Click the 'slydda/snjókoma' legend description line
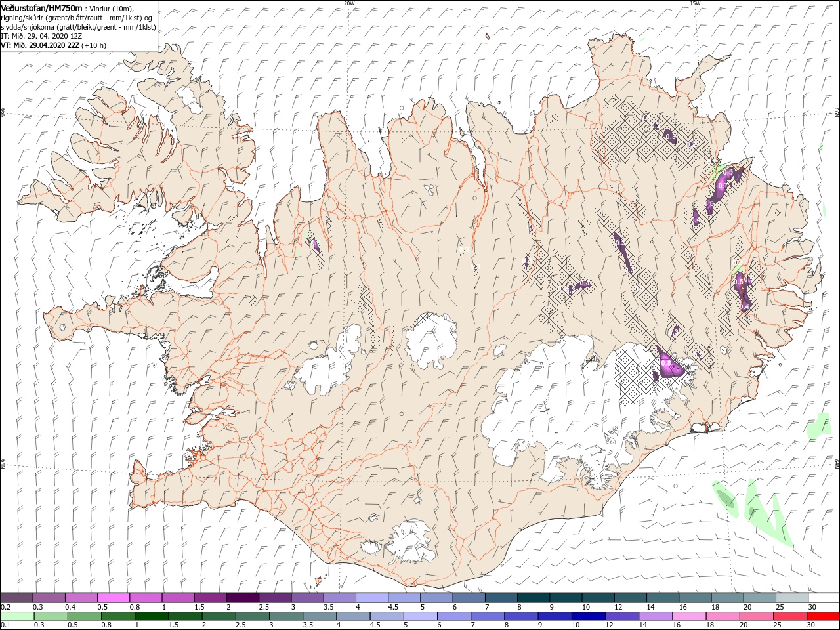 coord(77,26)
